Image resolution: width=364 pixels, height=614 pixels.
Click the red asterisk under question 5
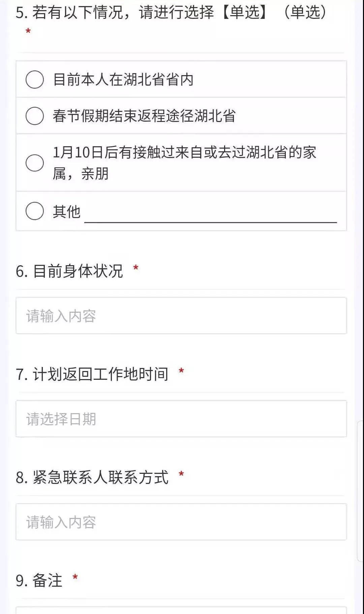[28, 31]
